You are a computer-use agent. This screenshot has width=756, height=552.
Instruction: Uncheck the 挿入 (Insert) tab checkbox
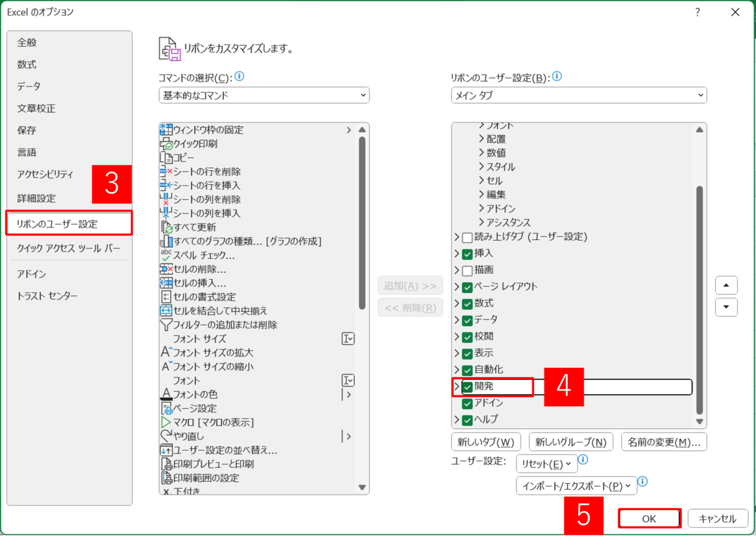click(468, 253)
